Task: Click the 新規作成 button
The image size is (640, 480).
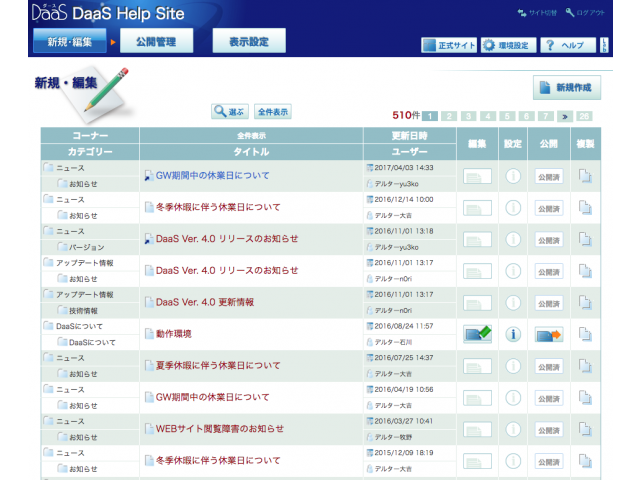Action: click(x=567, y=88)
